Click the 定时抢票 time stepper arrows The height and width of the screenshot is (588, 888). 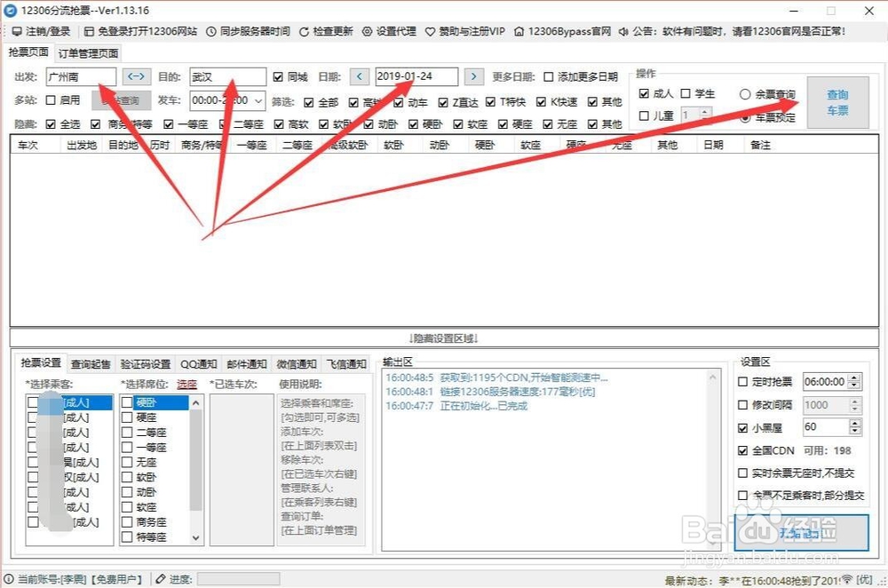tap(855, 382)
